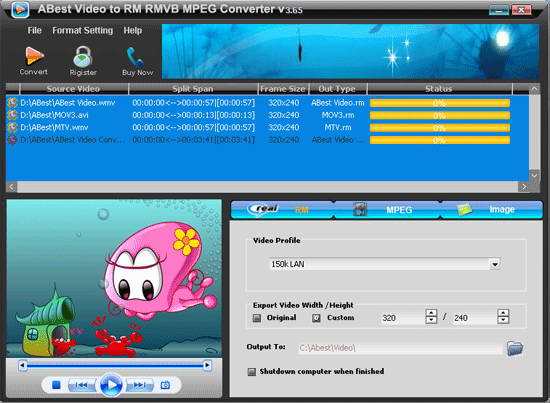Switch to the Image tab
The height and width of the screenshot is (403, 550).
491,210
